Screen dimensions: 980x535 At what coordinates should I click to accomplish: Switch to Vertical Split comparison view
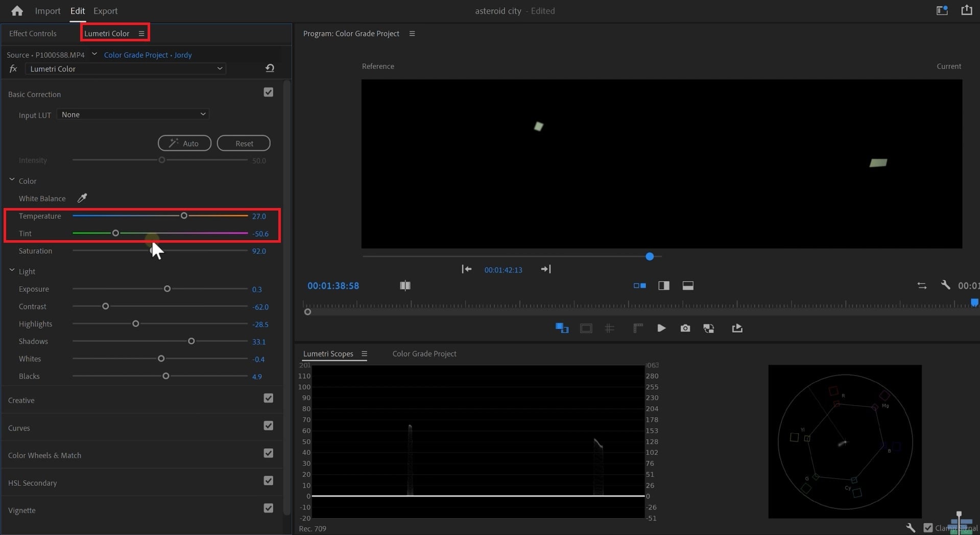(x=663, y=286)
